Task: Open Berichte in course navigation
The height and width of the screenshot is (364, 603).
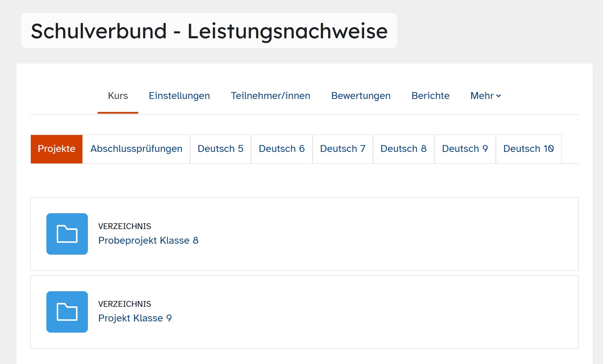Action: (430, 96)
